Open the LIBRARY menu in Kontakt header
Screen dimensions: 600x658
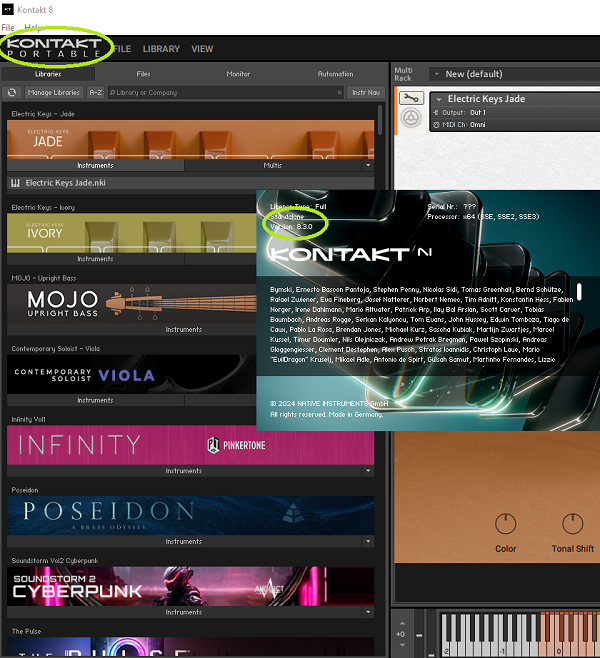point(161,49)
